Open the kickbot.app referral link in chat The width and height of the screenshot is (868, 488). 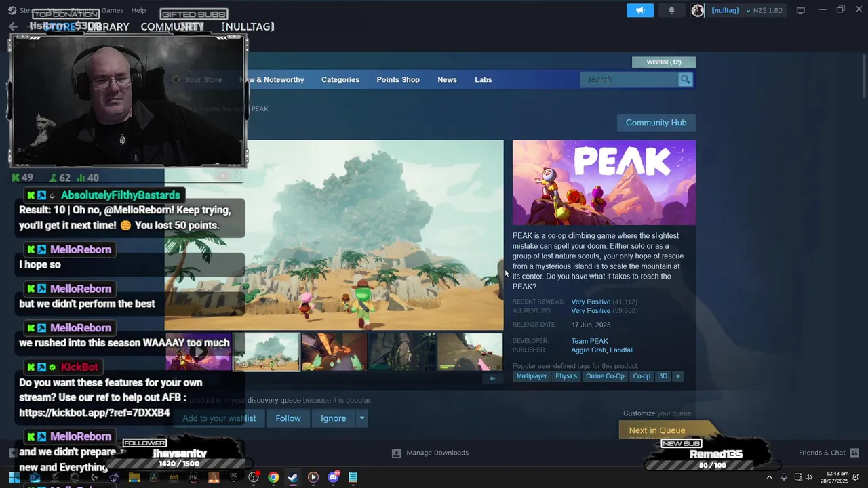(94, 413)
